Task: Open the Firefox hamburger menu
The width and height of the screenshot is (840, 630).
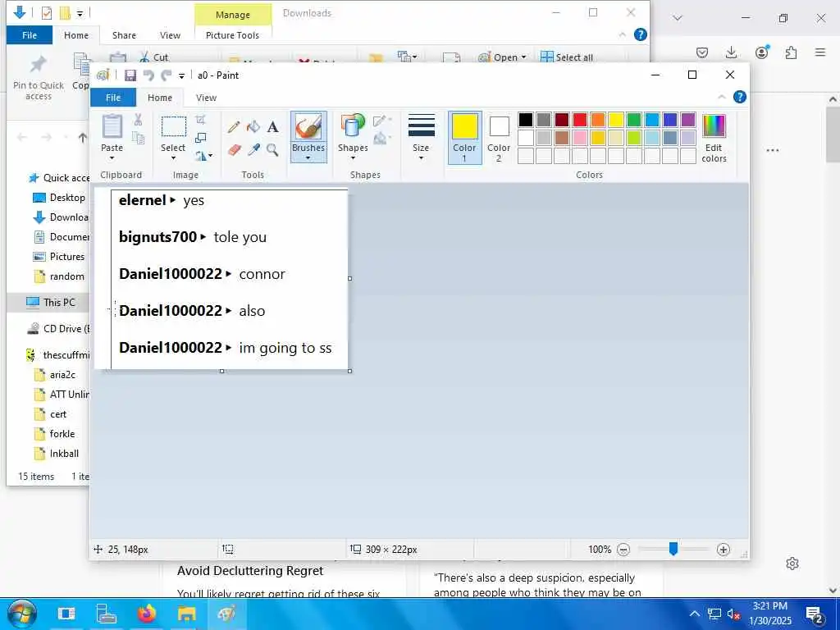Action: click(x=820, y=52)
